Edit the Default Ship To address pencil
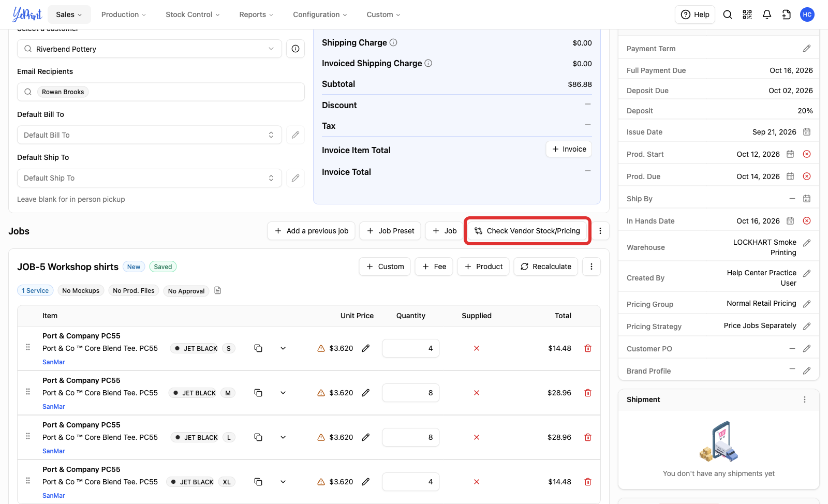 click(295, 178)
